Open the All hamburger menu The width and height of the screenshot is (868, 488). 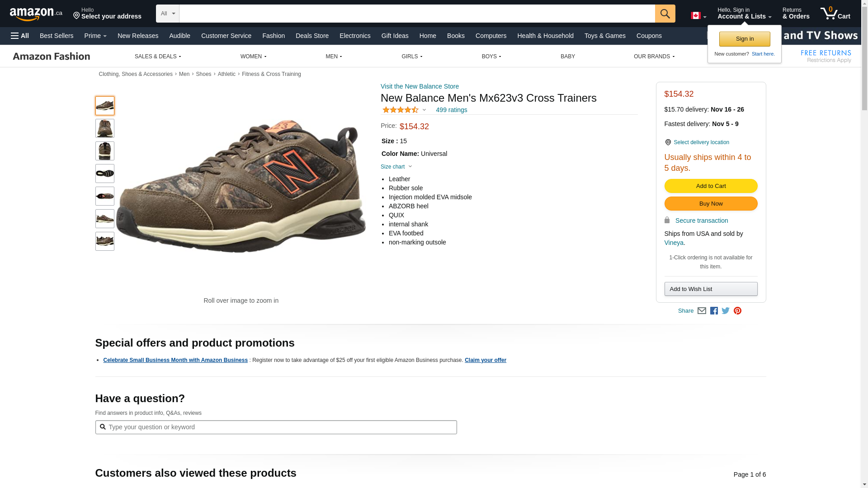pos(20,36)
